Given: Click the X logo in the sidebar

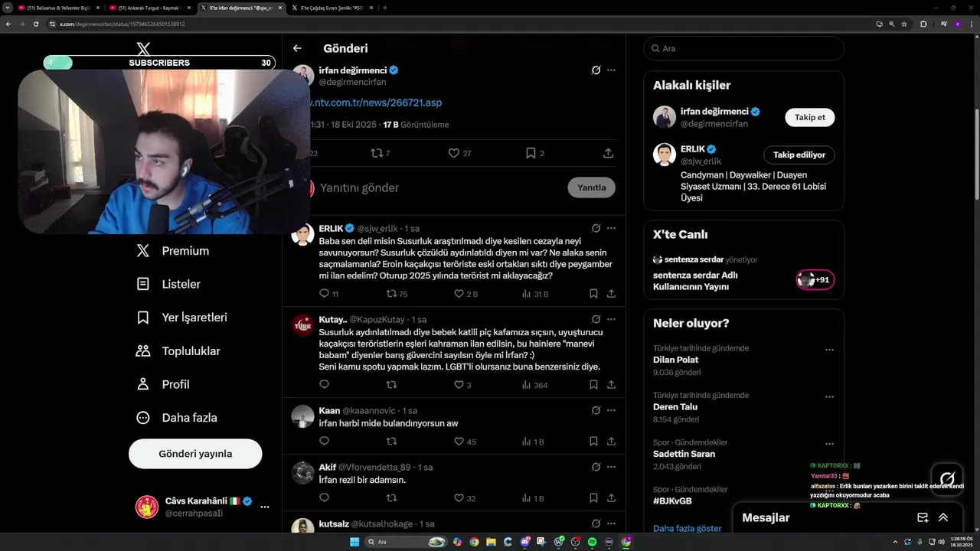Looking at the screenshot, I should pyautogui.click(x=143, y=49).
